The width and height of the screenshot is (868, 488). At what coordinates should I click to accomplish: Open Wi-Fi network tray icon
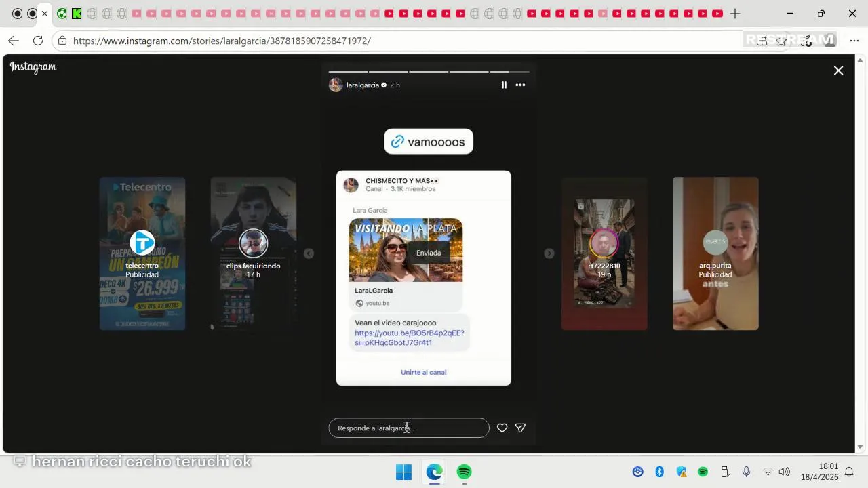click(x=768, y=472)
